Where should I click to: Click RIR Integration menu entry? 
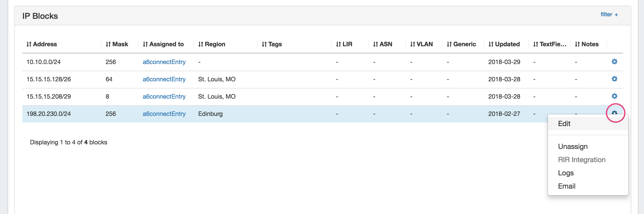tap(582, 160)
